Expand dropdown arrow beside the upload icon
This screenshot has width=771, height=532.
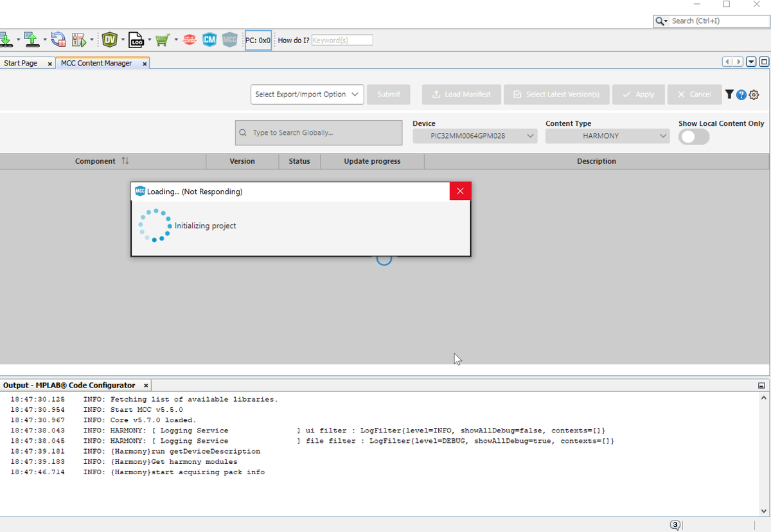44,40
